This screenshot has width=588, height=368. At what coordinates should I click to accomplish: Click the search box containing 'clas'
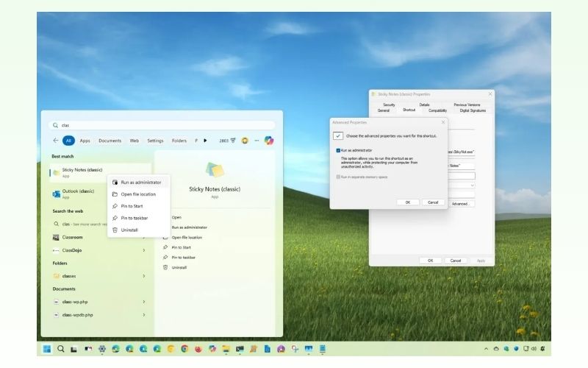(x=162, y=125)
